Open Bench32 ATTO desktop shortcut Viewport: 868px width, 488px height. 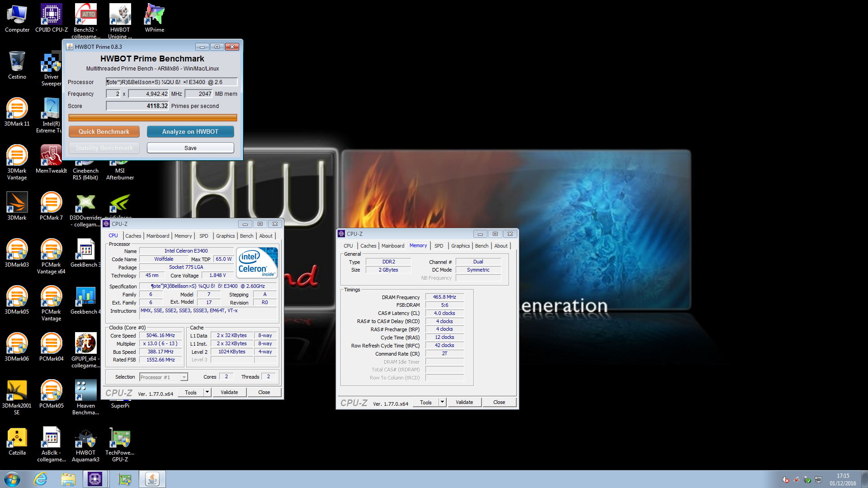click(x=86, y=21)
